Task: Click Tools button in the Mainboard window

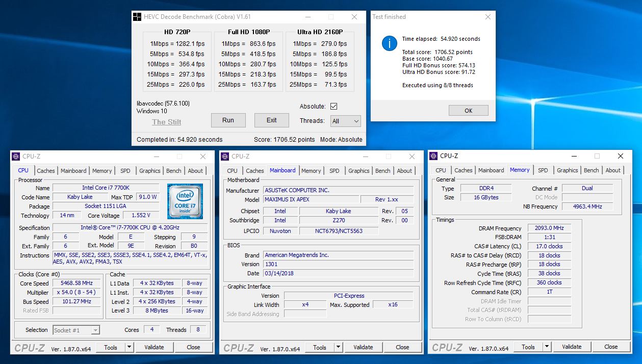Action: (320, 347)
